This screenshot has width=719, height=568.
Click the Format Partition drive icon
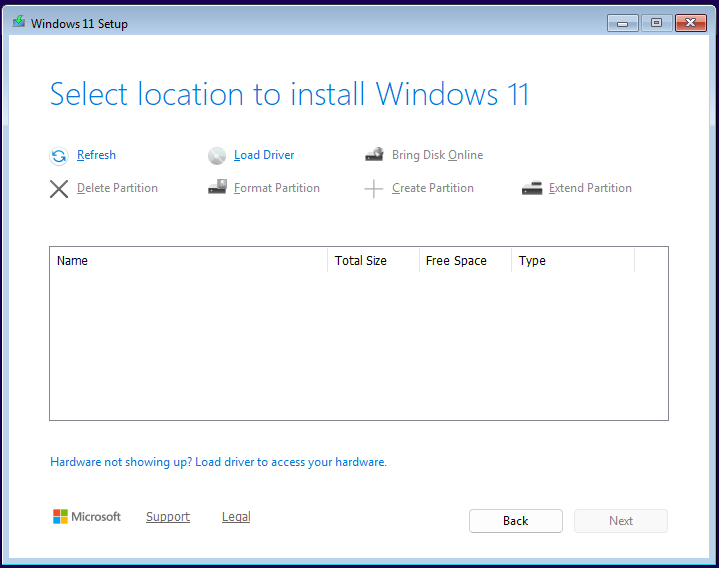217,187
